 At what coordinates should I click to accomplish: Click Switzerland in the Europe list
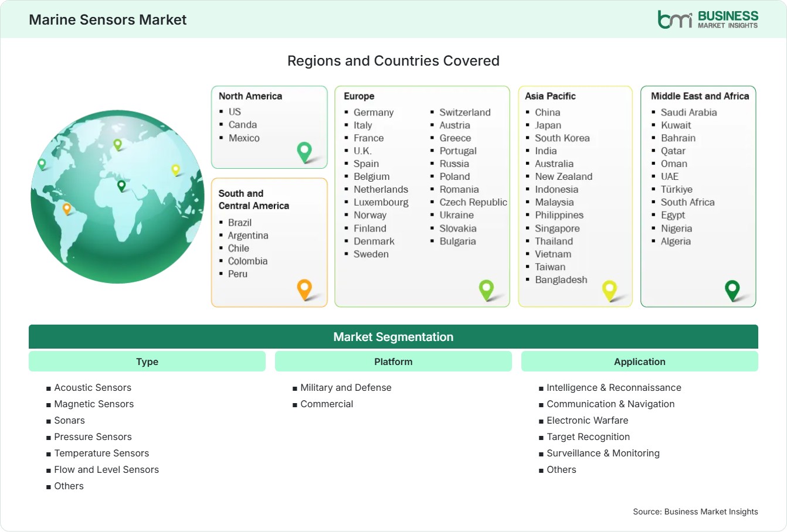point(465,112)
